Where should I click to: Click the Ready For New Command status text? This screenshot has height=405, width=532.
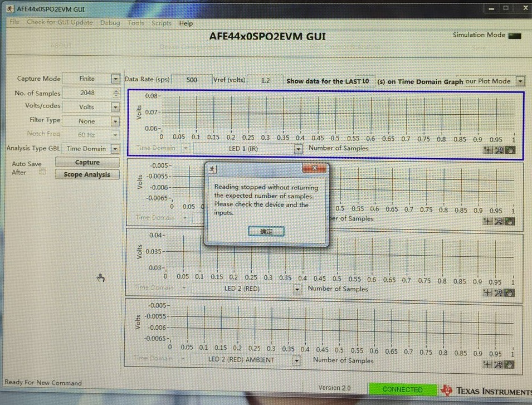click(43, 383)
